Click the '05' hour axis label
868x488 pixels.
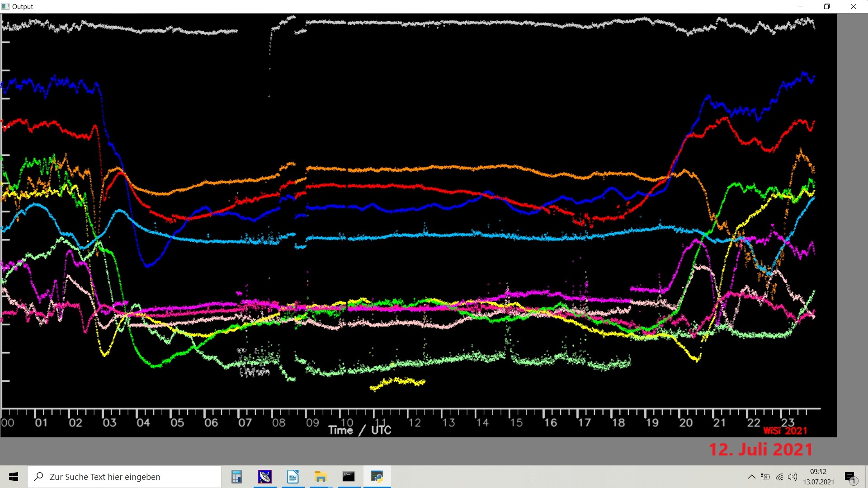[x=177, y=423]
